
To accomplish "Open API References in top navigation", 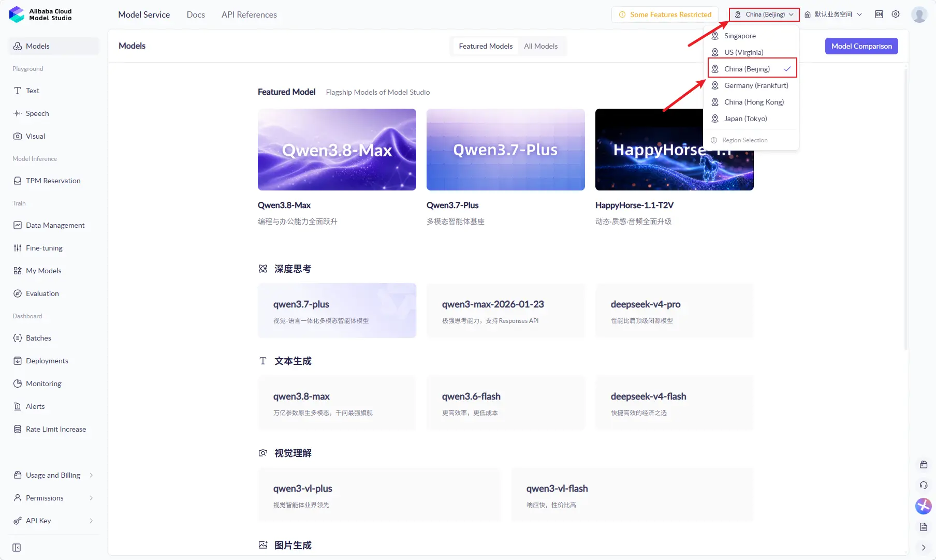I will pos(249,14).
